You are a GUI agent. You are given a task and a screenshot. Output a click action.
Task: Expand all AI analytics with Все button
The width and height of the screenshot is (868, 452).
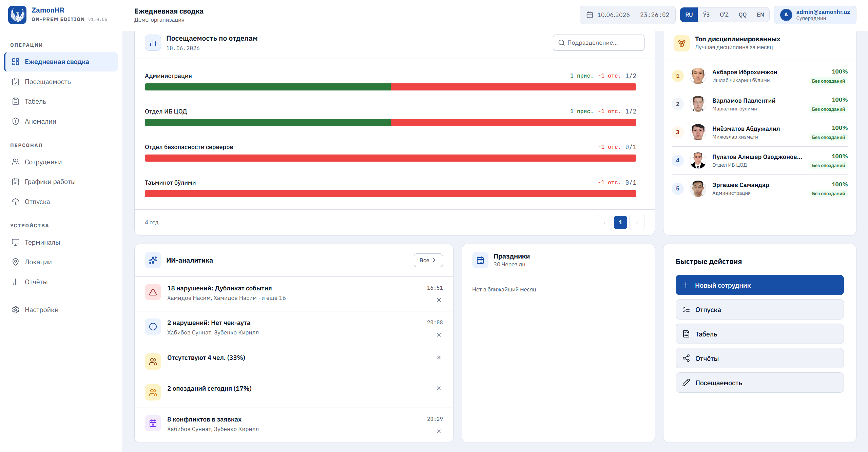tap(428, 260)
